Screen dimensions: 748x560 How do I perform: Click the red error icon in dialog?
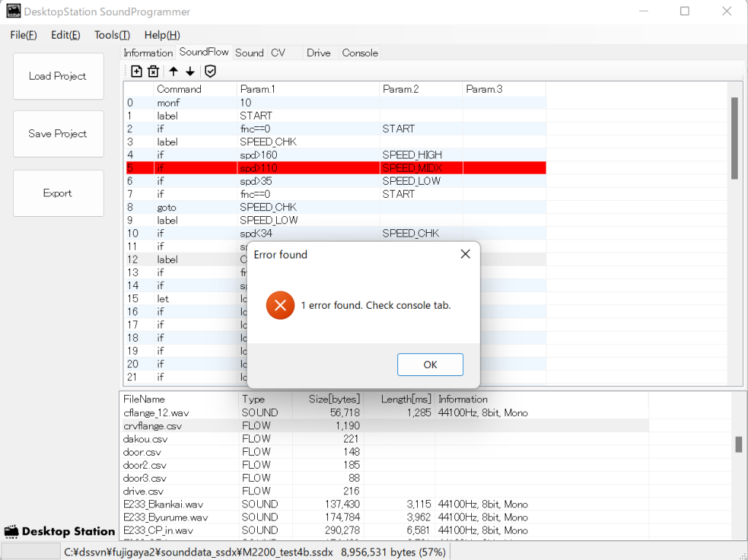(x=280, y=305)
